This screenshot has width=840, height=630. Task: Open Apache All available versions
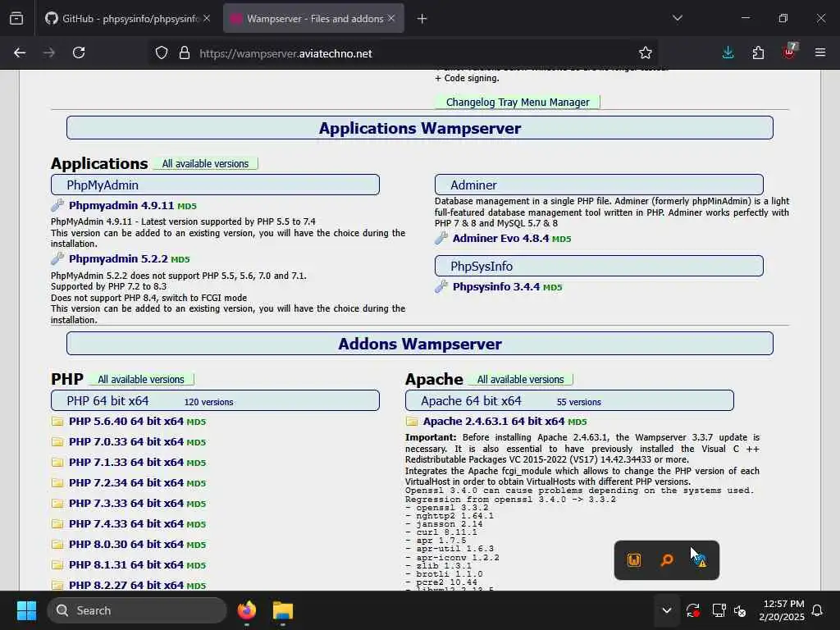(520, 379)
